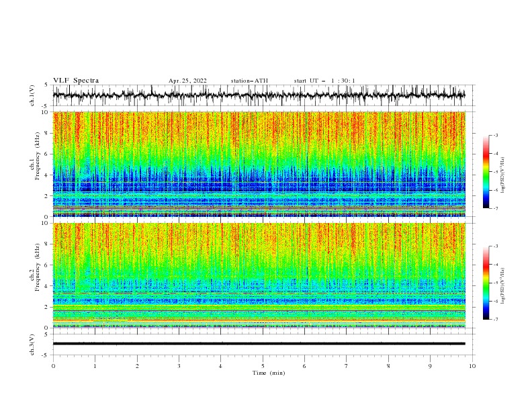Click the "Time (min)" axis label
532x411 pixels.
[269, 373]
